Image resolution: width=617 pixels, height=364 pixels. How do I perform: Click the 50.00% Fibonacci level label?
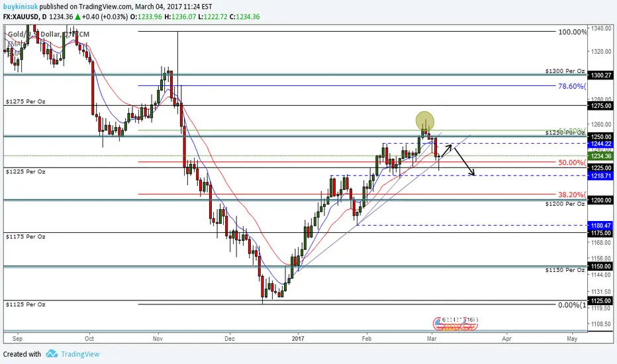point(572,163)
